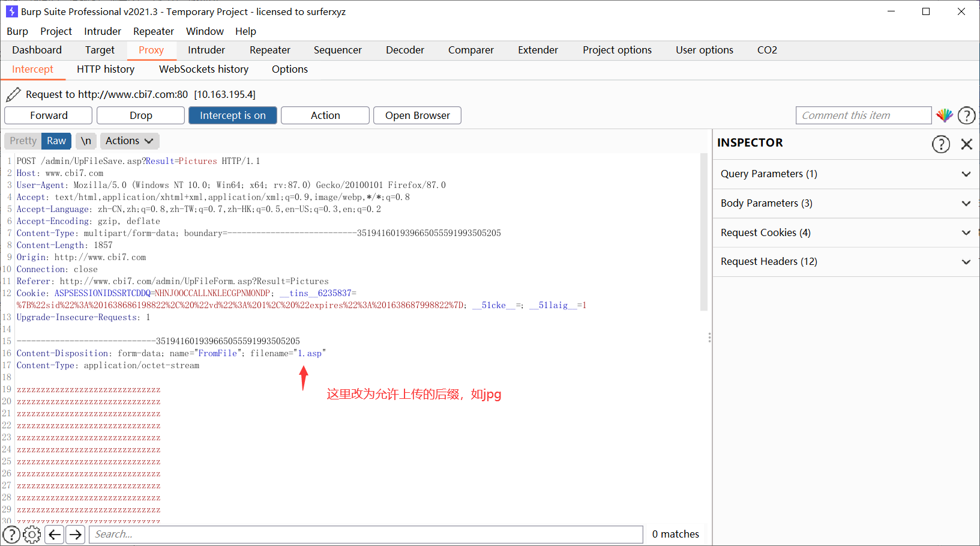Close the Inspector panel
The height and width of the screenshot is (546, 980).
pyautogui.click(x=967, y=144)
